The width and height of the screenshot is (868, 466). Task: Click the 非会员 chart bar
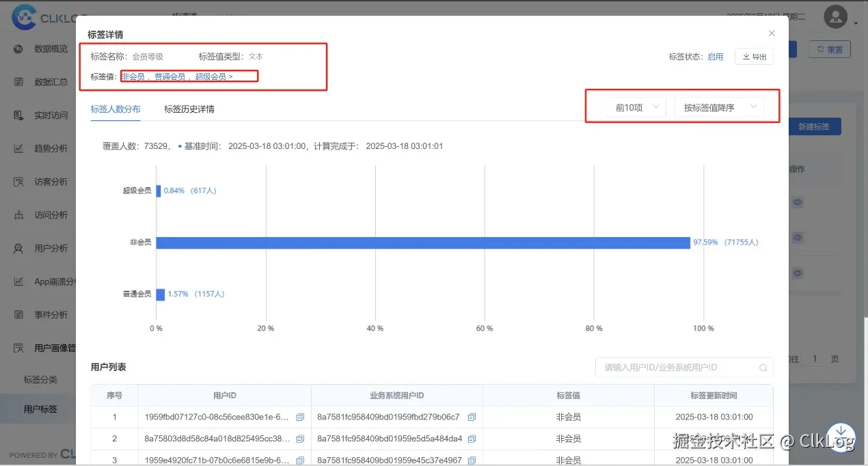(x=423, y=243)
